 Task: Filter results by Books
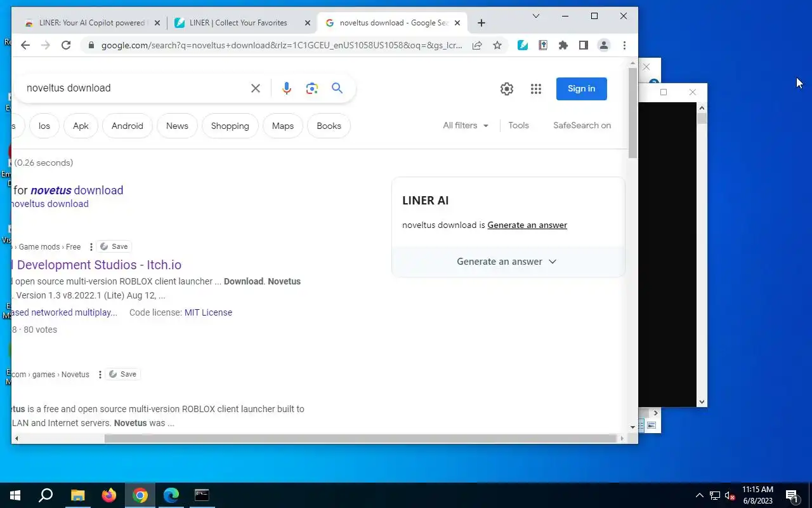pos(329,126)
